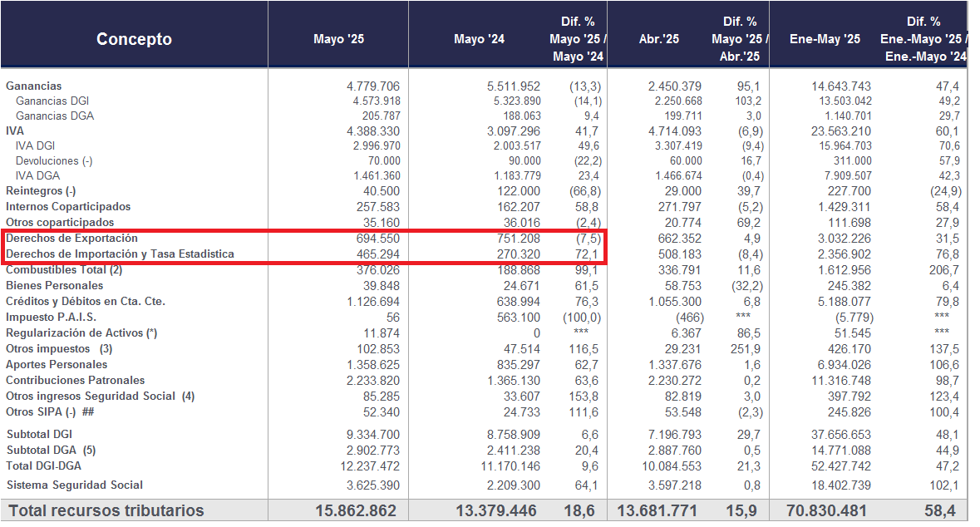Select the IVA Mayo '25 value 4.388.330
Screen dimensions: 980x527
(373, 131)
